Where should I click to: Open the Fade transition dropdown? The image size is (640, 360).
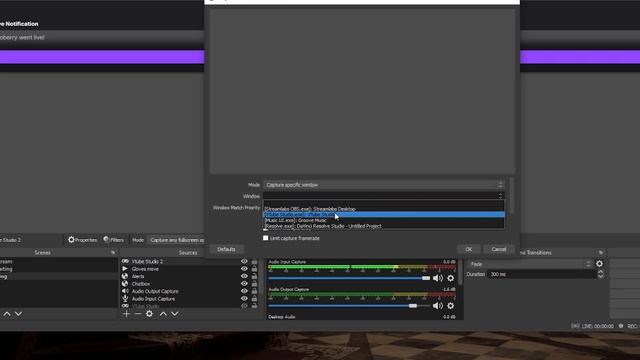pyautogui.click(x=530, y=264)
